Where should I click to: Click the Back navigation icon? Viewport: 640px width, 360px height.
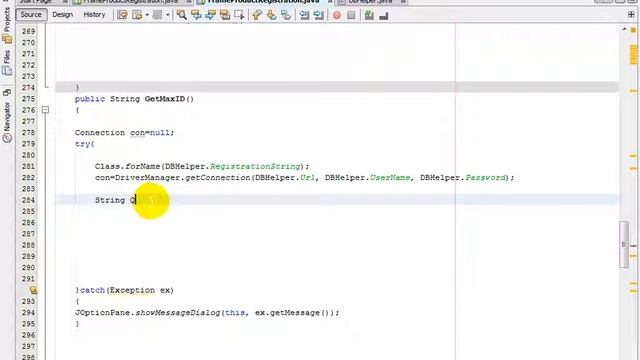point(138,16)
